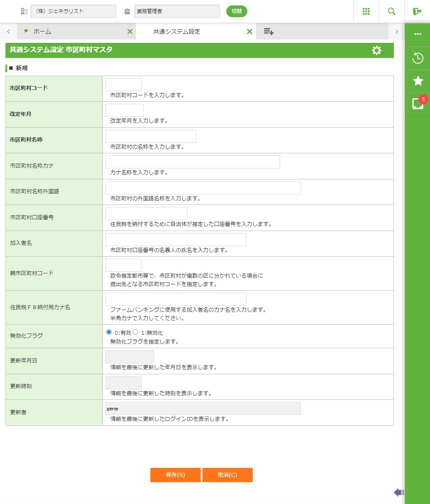This screenshot has height=504, width=430.
Task: Open favorites star icon in sidebar
Action: [417, 81]
